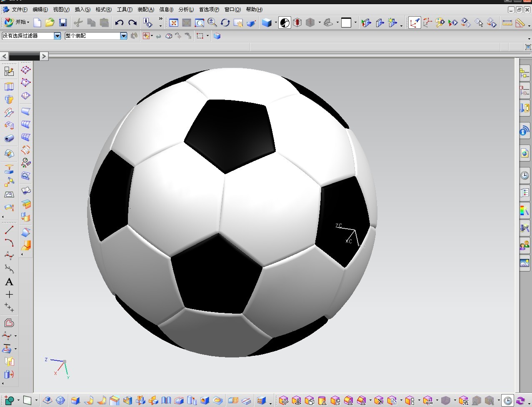Image resolution: width=532 pixels, height=407 pixels.
Task: Open the Assembly Navigator on right sidebar
Action: point(525,74)
